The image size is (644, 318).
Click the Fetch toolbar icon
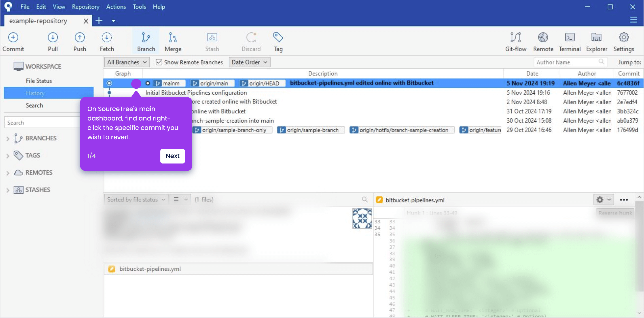107,42
